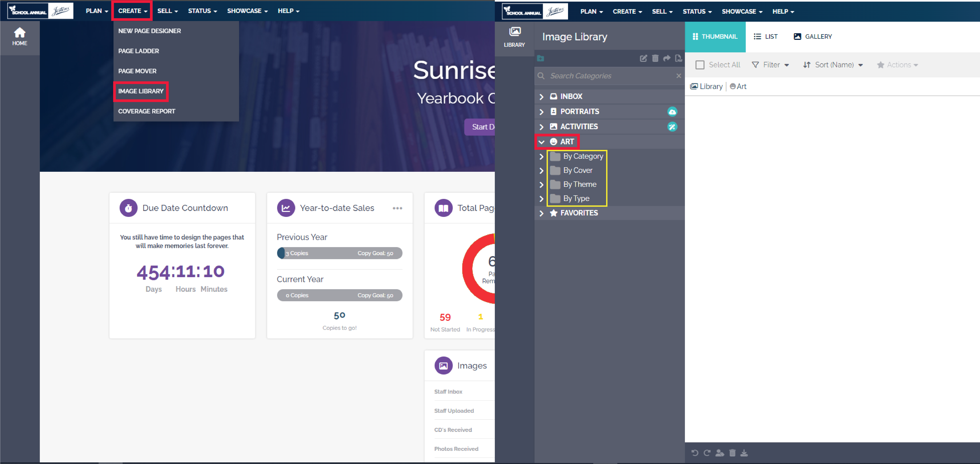Viewport: 980px width, 464px height.
Task: Click the Library breadcrumb link
Action: pyautogui.click(x=706, y=86)
